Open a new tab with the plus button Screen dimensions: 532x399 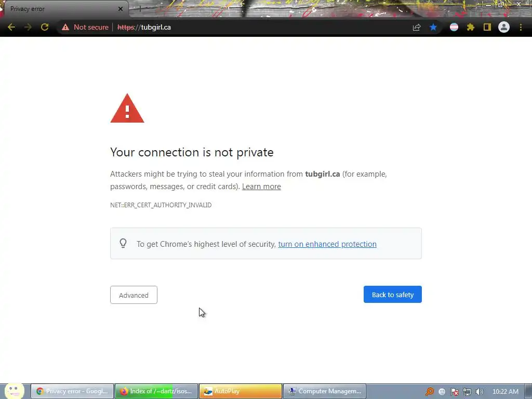point(140,9)
